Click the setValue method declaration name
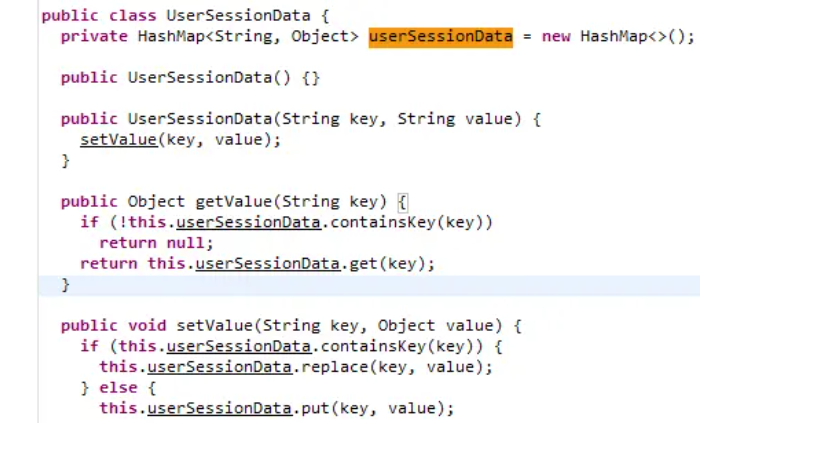 click(x=214, y=326)
